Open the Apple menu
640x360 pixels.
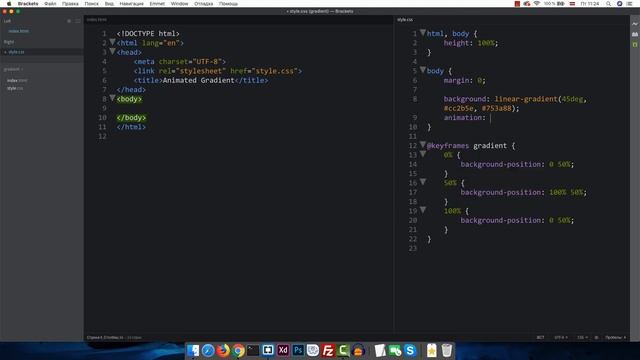click(9, 4)
